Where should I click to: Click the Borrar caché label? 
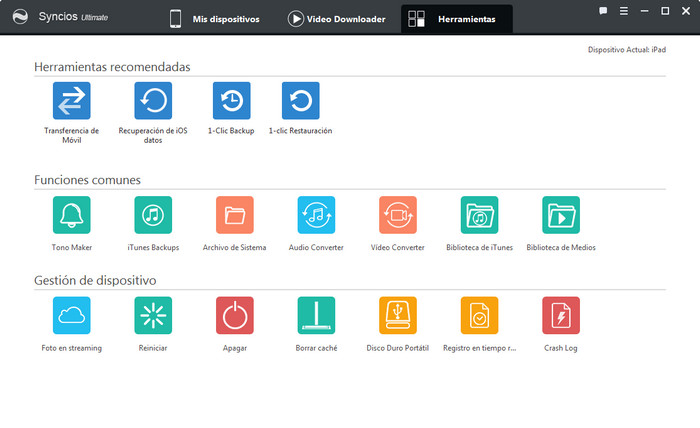pyautogui.click(x=316, y=348)
